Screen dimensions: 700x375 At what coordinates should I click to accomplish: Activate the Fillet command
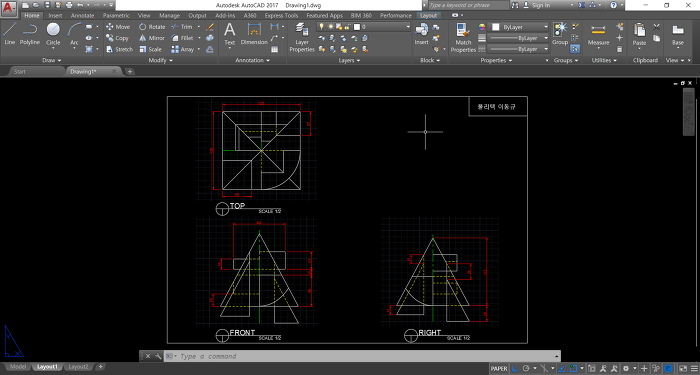pyautogui.click(x=182, y=38)
